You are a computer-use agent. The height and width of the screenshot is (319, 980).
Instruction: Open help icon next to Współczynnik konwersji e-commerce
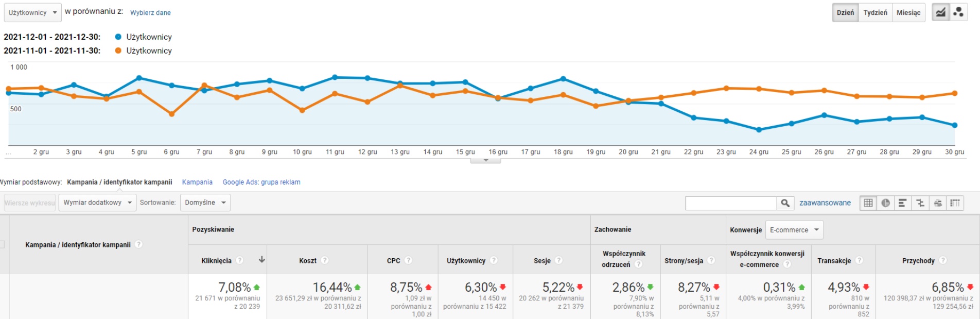click(x=786, y=264)
